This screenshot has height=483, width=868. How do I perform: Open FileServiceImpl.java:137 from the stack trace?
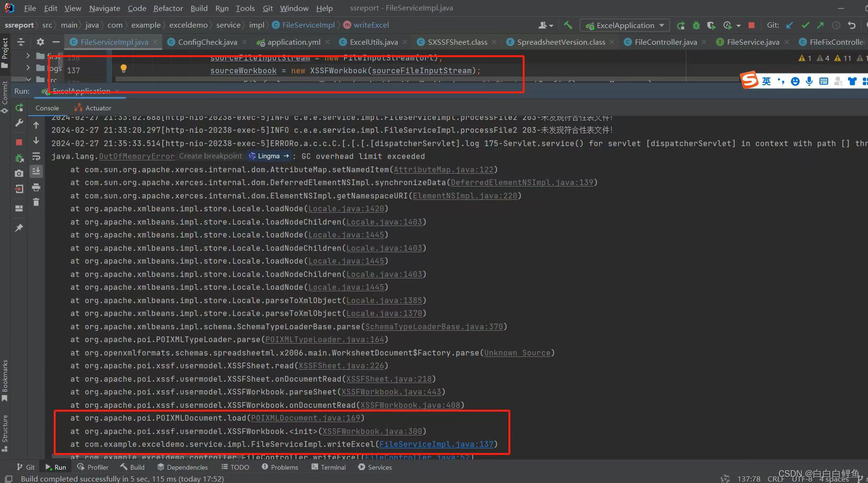pyautogui.click(x=437, y=444)
